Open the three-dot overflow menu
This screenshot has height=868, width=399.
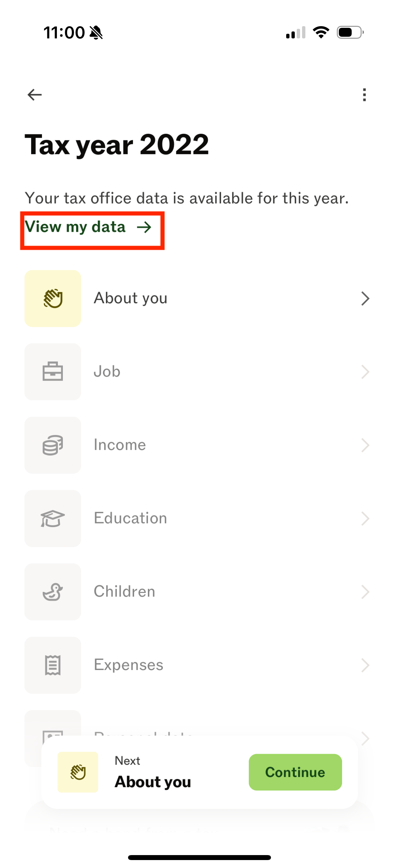364,95
